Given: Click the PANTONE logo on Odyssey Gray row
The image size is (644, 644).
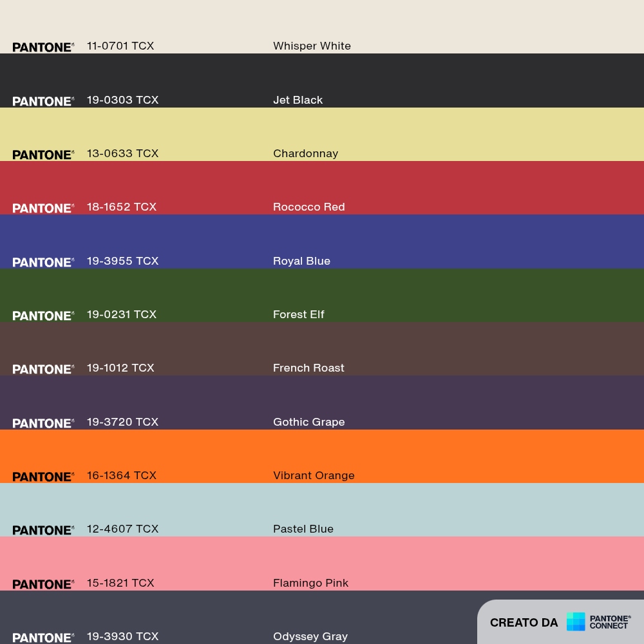Looking at the screenshot, I should [43, 638].
